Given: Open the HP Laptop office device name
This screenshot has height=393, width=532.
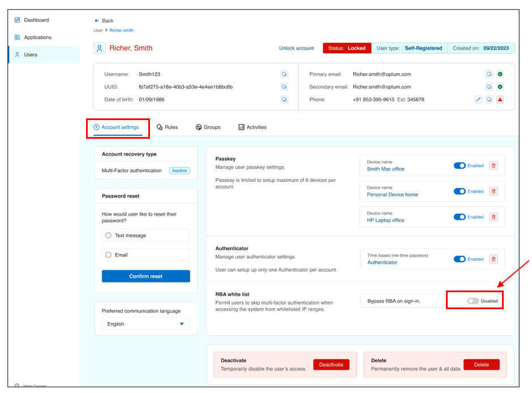Looking at the screenshot, I should pos(385,220).
